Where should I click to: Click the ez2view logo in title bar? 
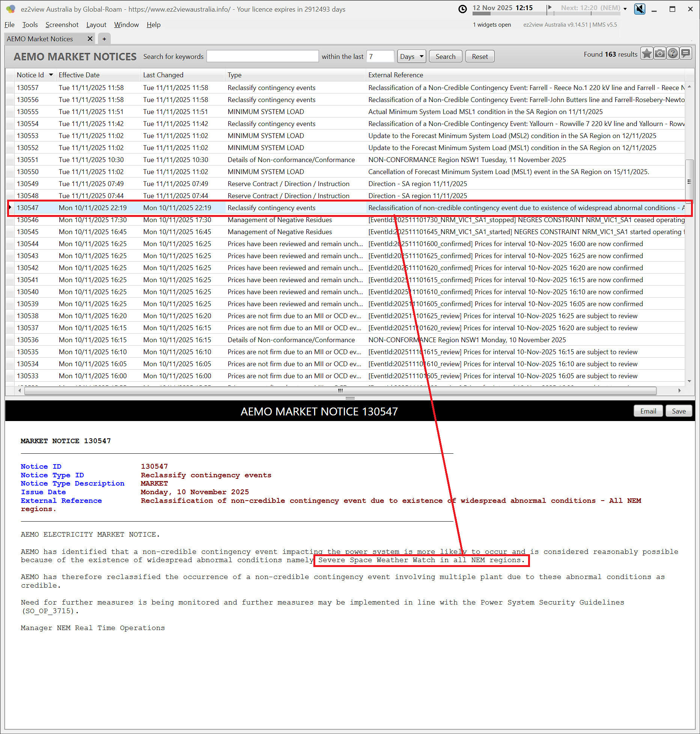coord(11,9)
